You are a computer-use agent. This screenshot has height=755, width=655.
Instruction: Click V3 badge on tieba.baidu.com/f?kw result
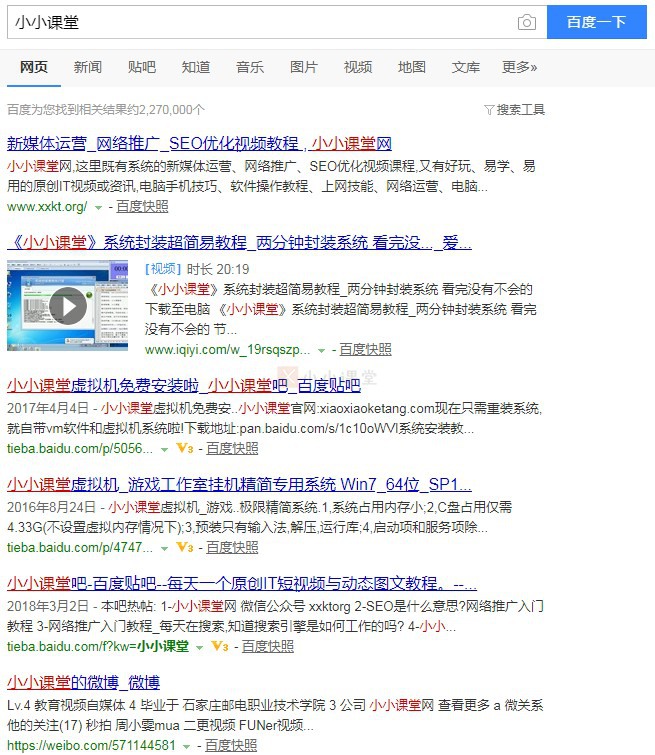pyautogui.click(x=220, y=646)
